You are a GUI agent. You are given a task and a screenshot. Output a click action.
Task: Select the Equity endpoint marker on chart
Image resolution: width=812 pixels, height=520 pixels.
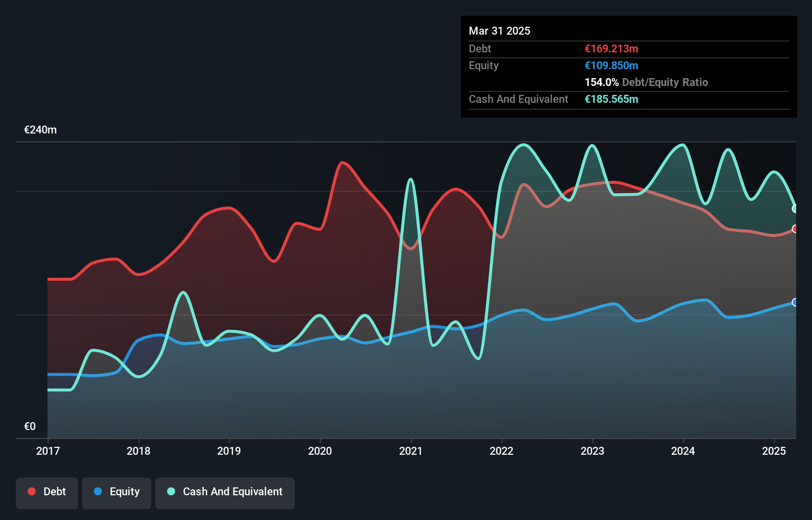(x=795, y=302)
